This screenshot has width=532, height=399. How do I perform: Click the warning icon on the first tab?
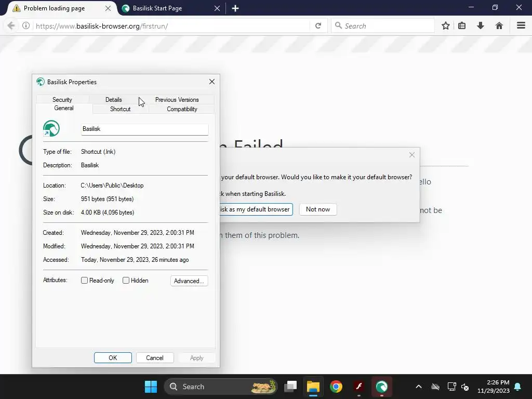[x=16, y=8]
